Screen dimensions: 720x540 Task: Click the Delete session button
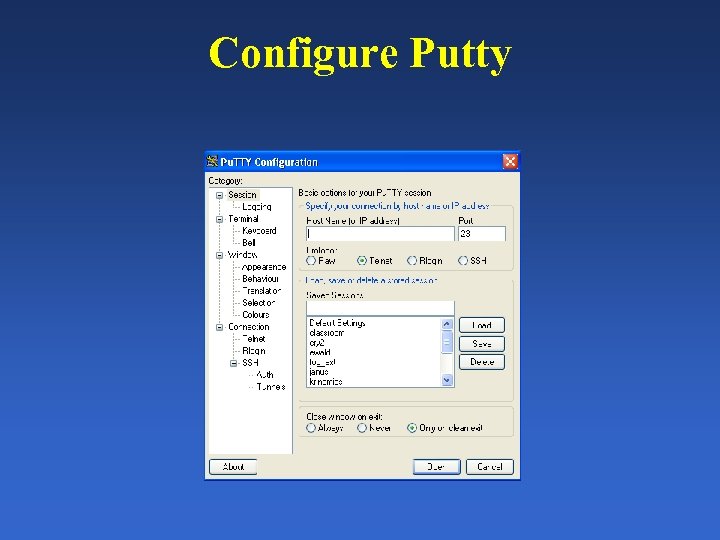[x=482, y=362]
